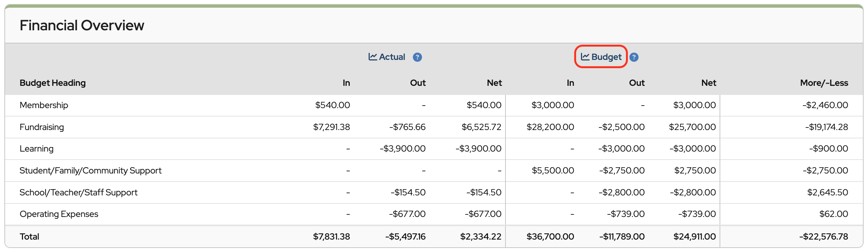Select the Fundraising row heading
The width and height of the screenshot is (868, 252).
click(x=42, y=127)
